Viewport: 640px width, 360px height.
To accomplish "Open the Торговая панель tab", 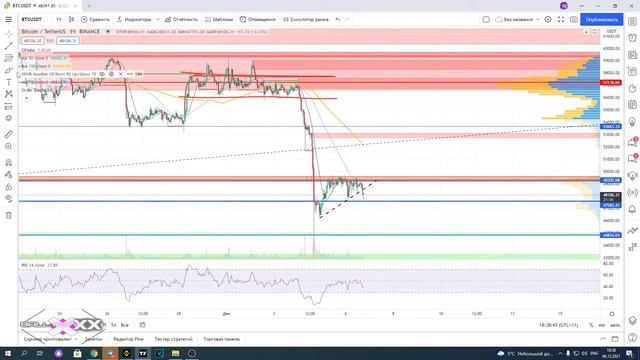I will (x=221, y=339).
